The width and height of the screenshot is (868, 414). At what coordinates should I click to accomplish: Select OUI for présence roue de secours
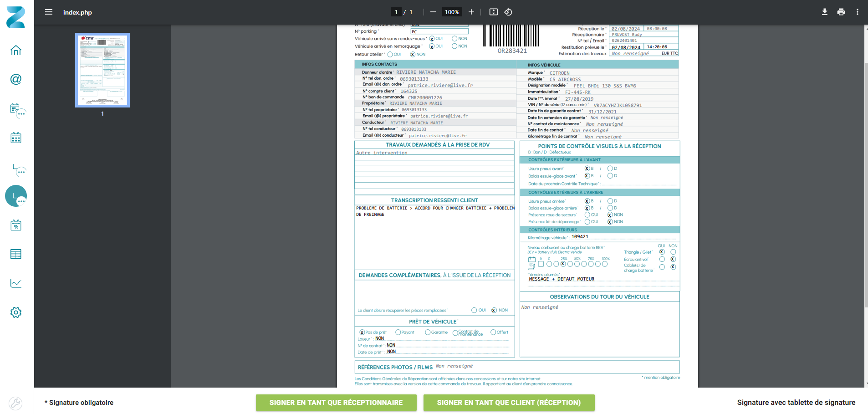pos(587,215)
